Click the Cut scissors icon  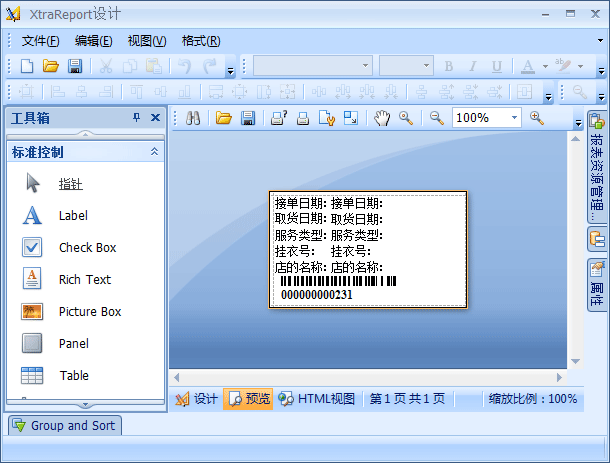[x=105, y=66]
